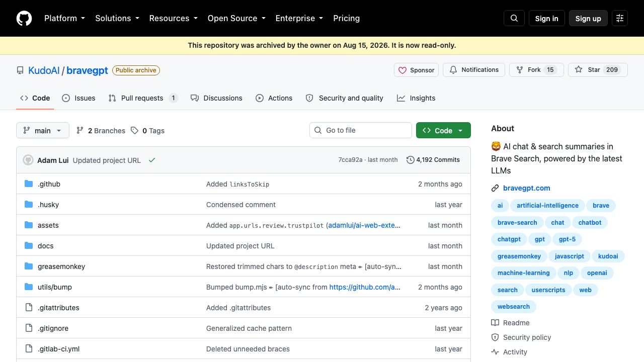The width and height of the screenshot is (644, 362).
Task: Click the .github folder icon
Action: [29, 184]
